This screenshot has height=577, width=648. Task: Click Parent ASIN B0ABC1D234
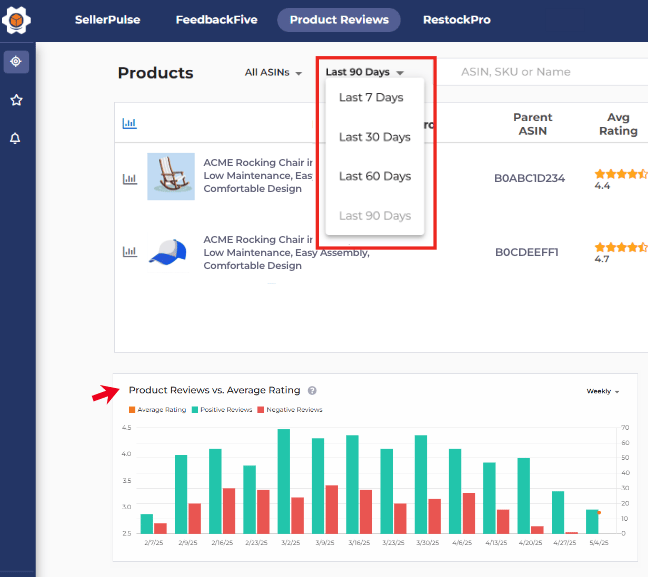point(529,178)
